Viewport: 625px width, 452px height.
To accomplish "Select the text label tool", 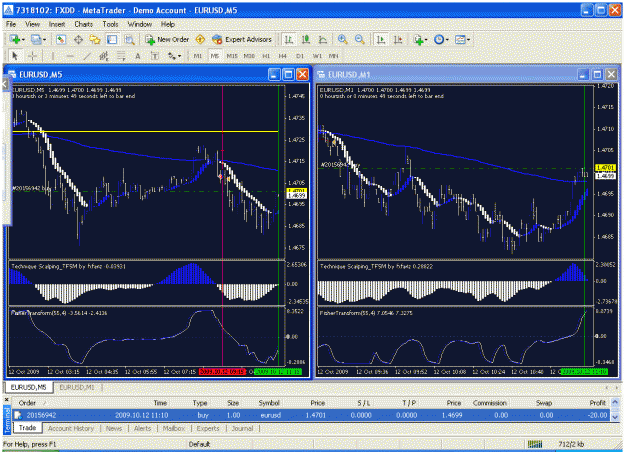I will [x=155, y=56].
